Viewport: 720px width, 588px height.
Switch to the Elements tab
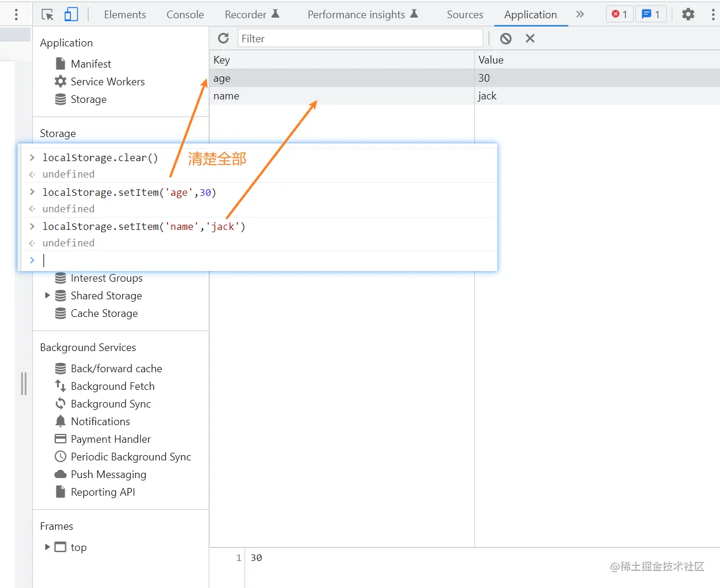pyautogui.click(x=125, y=15)
